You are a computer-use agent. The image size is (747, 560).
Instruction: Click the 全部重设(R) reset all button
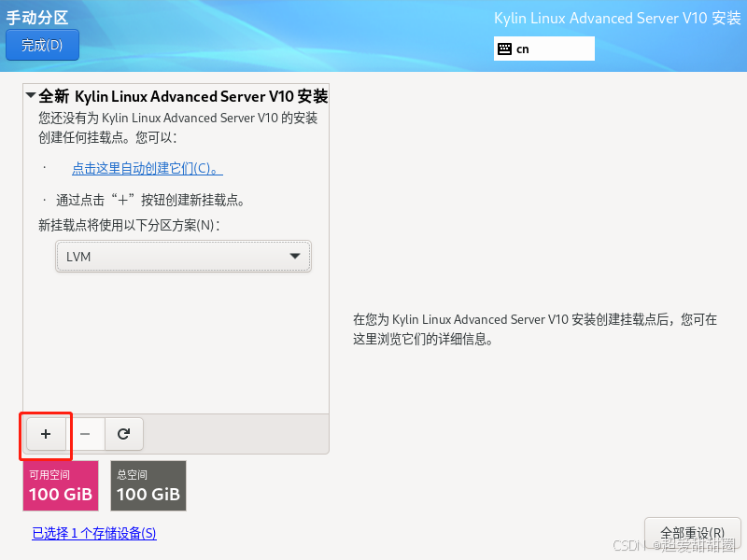tap(692, 532)
